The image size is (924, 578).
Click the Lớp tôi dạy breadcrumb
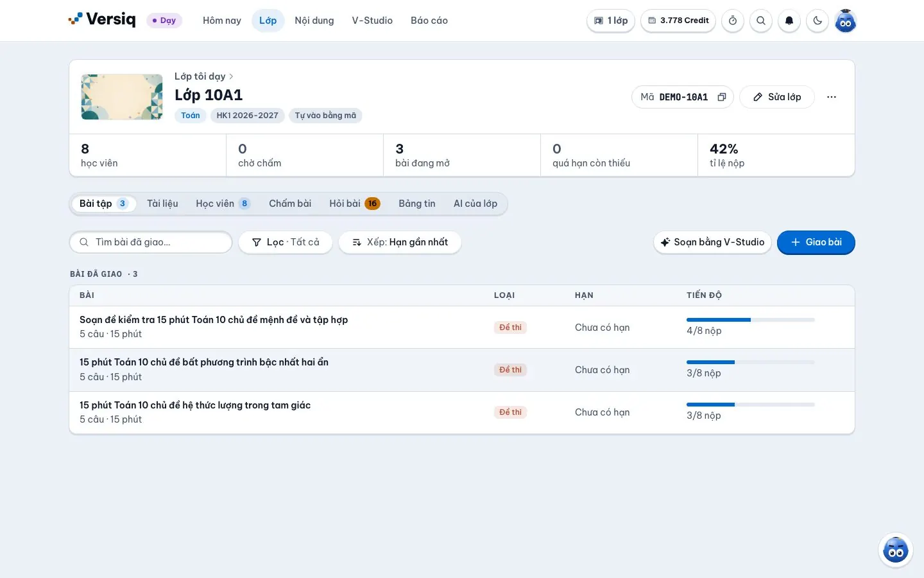pos(200,76)
